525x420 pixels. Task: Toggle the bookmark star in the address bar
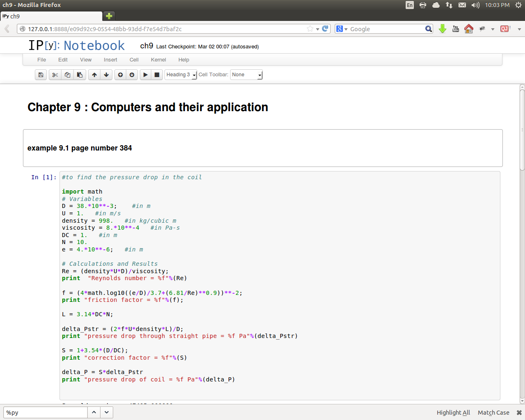pos(310,29)
